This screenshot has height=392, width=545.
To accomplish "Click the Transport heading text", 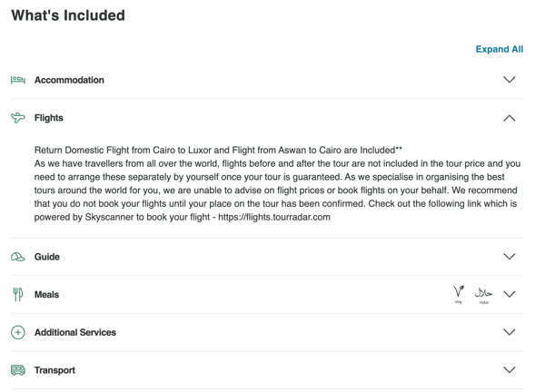I will (54, 370).
